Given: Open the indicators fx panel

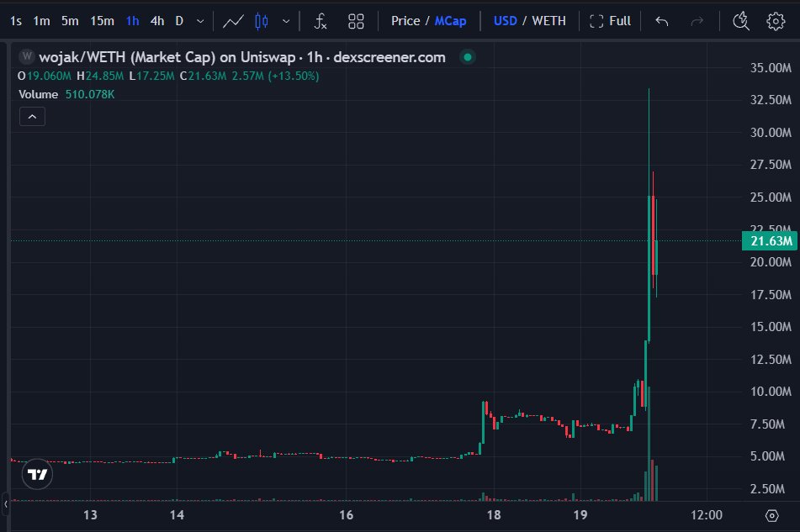Looking at the screenshot, I should point(320,20).
